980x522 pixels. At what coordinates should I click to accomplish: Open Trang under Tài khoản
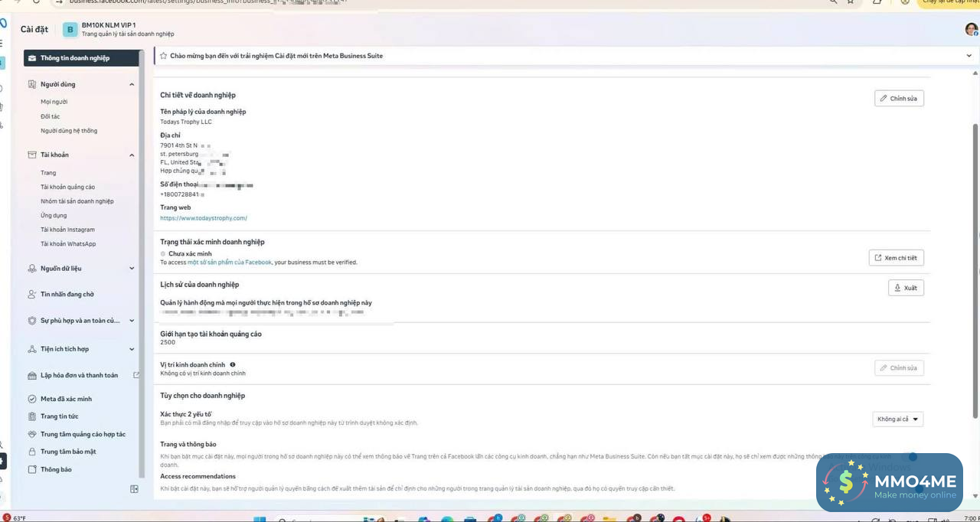pos(48,173)
